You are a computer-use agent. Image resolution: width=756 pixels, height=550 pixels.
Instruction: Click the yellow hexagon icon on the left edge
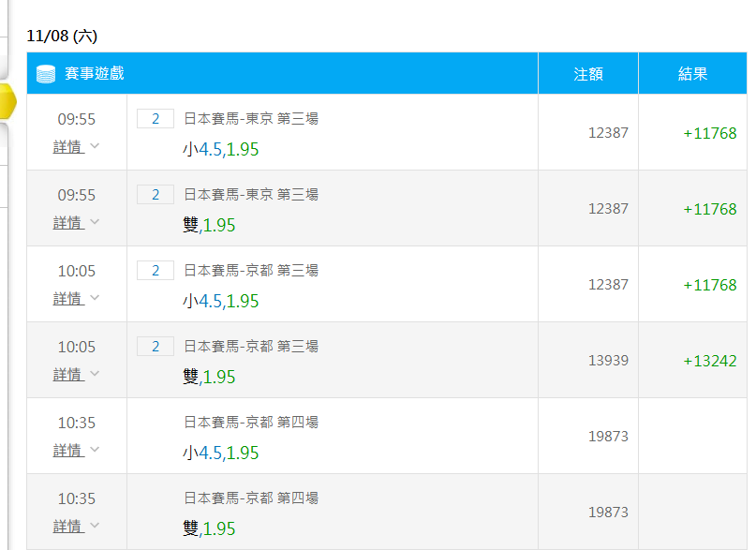7,101
